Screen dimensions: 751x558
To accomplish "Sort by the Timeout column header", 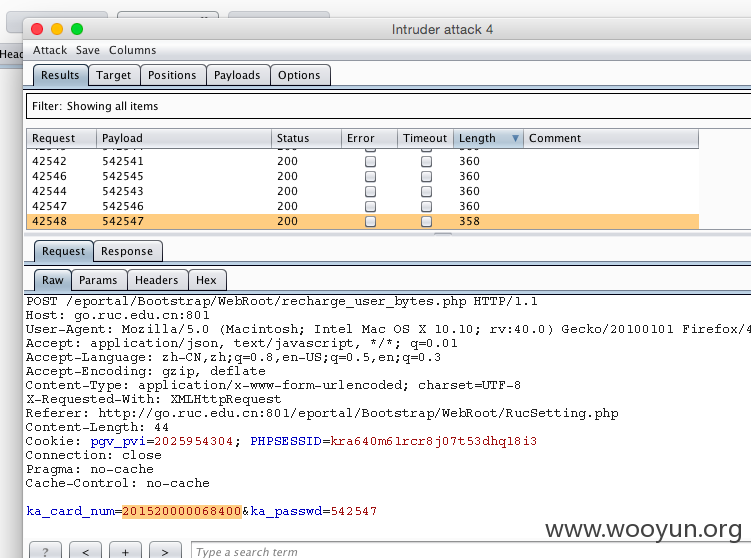I will tap(425, 138).
